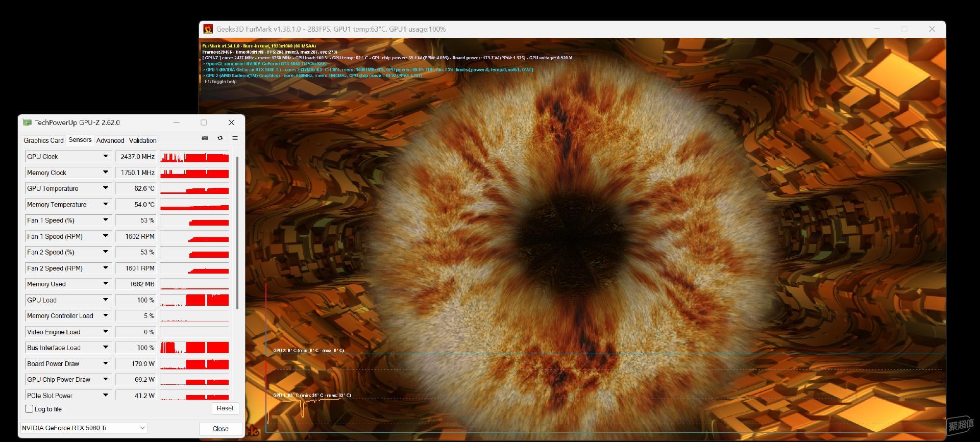980x442 pixels.
Task: Click the GPU Clock history graph
Action: coord(194,157)
